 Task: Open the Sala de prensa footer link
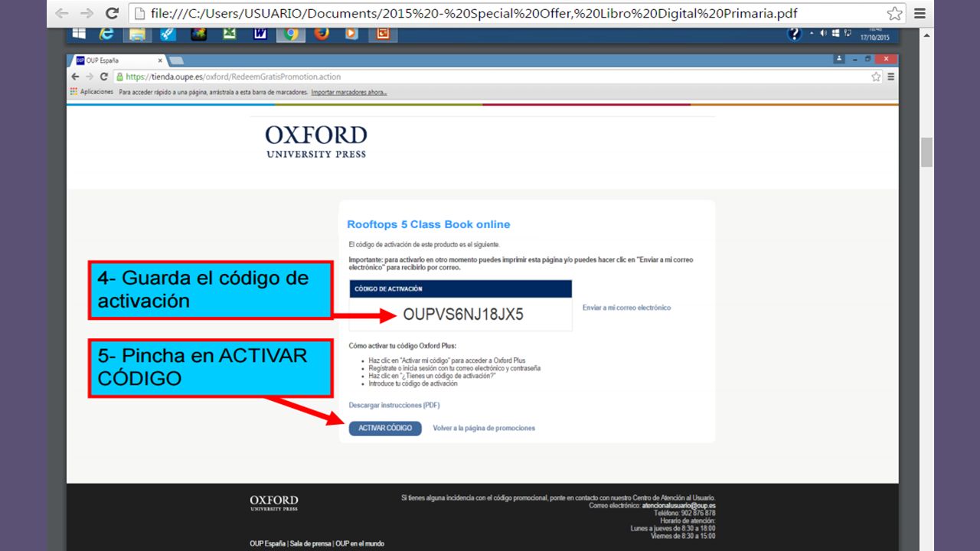[x=311, y=544]
